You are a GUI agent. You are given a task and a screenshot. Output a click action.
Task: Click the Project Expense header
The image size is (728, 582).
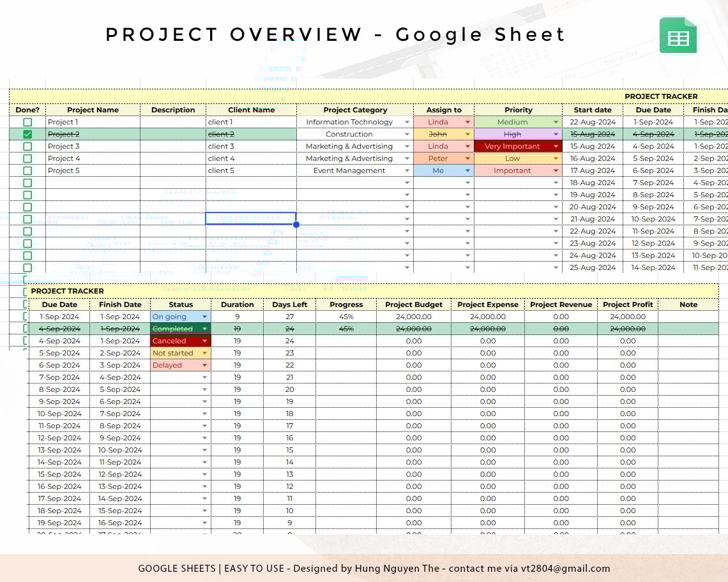(488, 304)
